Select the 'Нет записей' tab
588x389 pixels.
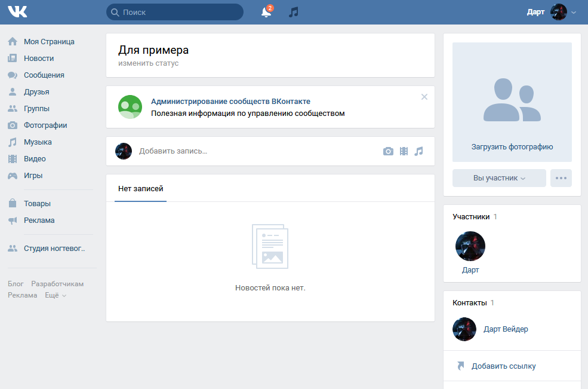[140, 188]
